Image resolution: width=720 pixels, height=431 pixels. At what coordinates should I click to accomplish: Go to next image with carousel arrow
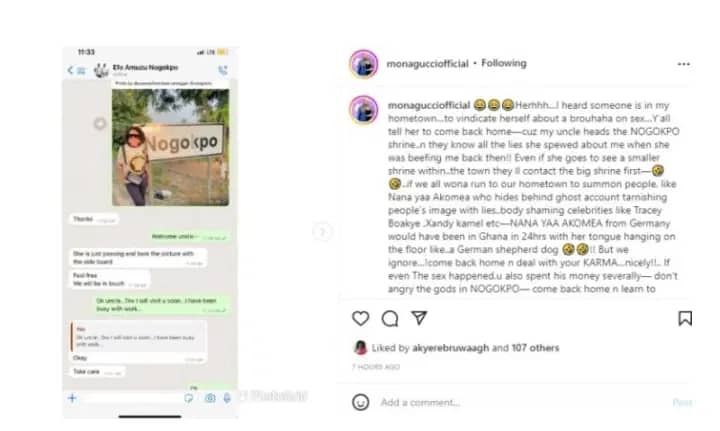pos(322,232)
